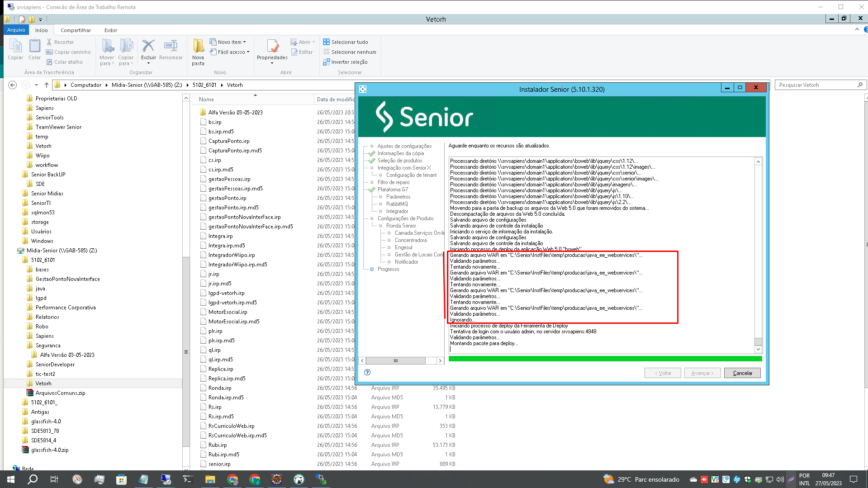The height and width of the screenshot is (488, 868).
Task: Select Senior BackUP in the tree
Action: coord(48,175)
